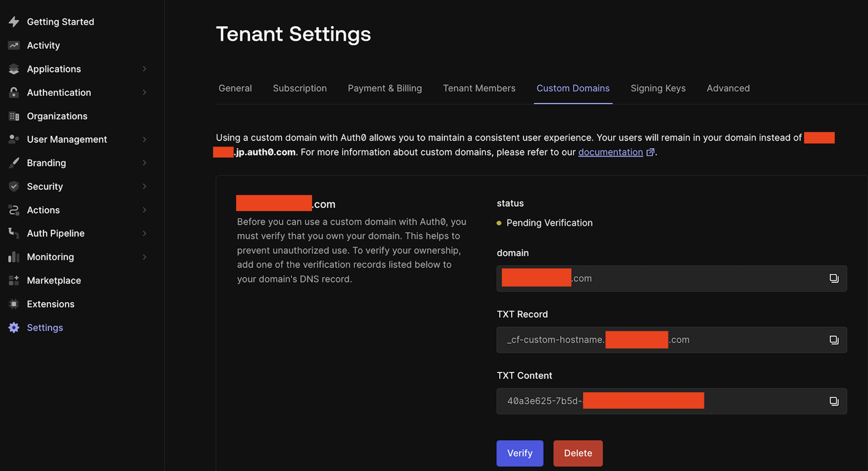This screenshot has height=471, width=868.
Task: Click the Delete button
Action: coord(578,454)
